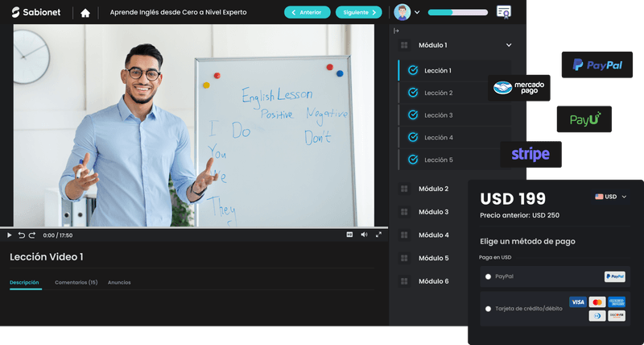This screenshot has height=345, width=644.
Task: Select the PayPal radio button
Action: [x=488, y=276]
